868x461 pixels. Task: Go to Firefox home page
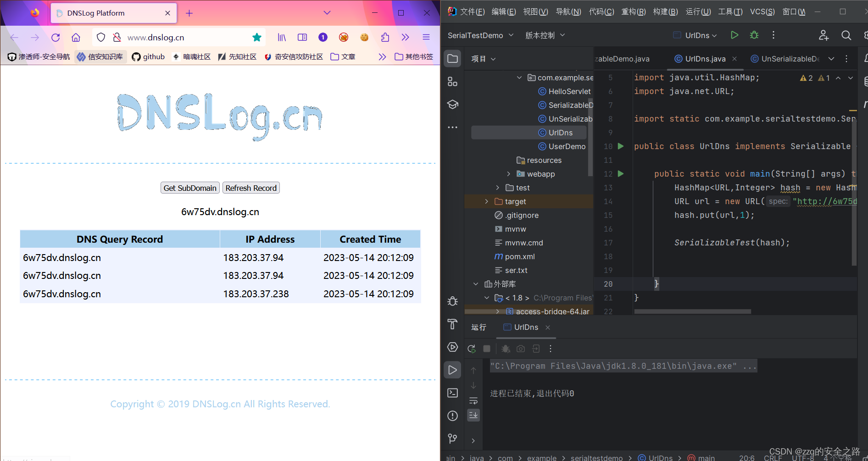click(76, 38)
